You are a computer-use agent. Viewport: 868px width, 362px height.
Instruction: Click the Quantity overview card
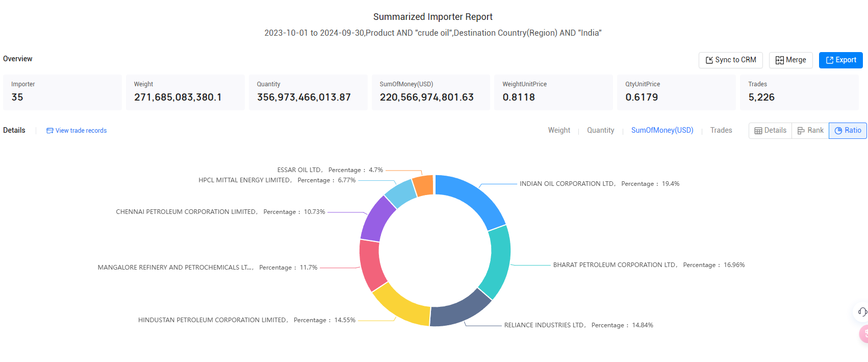(x=308, y=92)
